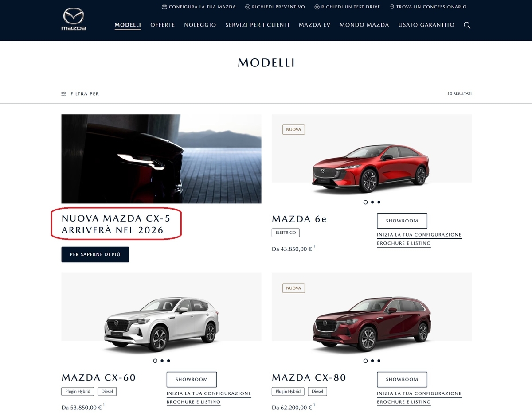The height and width of the screenshot is (420, 532).
Task: Click the Richiedi Preventivo percent icon
Action: [247, 7]
